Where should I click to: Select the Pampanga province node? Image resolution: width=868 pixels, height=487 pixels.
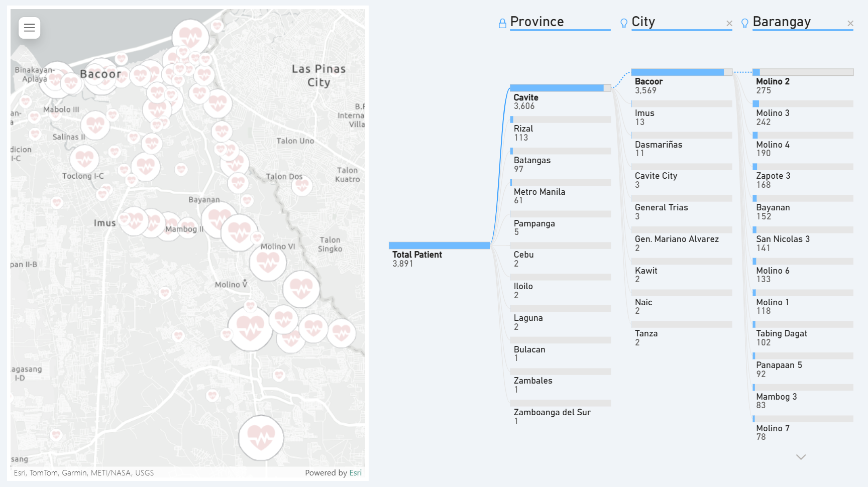[x=560, y=224]
